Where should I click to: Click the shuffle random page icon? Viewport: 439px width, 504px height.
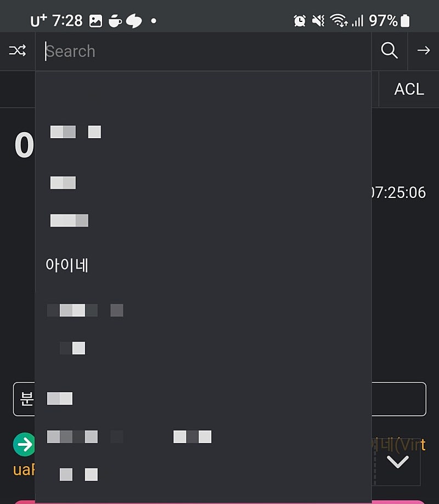pyautogui.click(x=17, y=51)
